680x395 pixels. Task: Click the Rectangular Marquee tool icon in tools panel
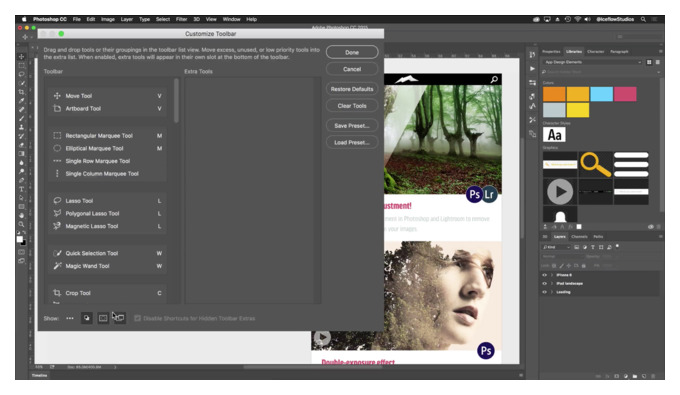pos(21,65)
